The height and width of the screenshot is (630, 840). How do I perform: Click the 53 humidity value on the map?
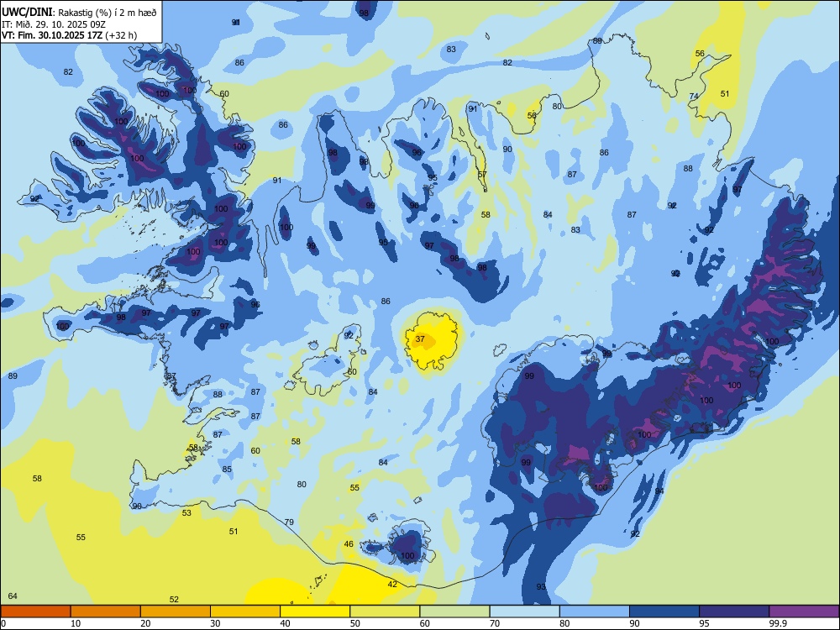click(186, 512)
